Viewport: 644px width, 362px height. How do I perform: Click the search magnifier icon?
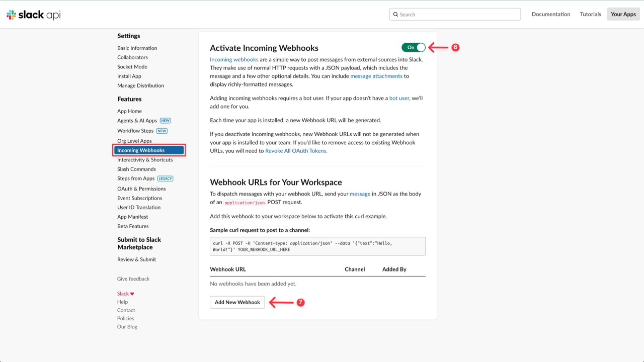pos(396,14)
